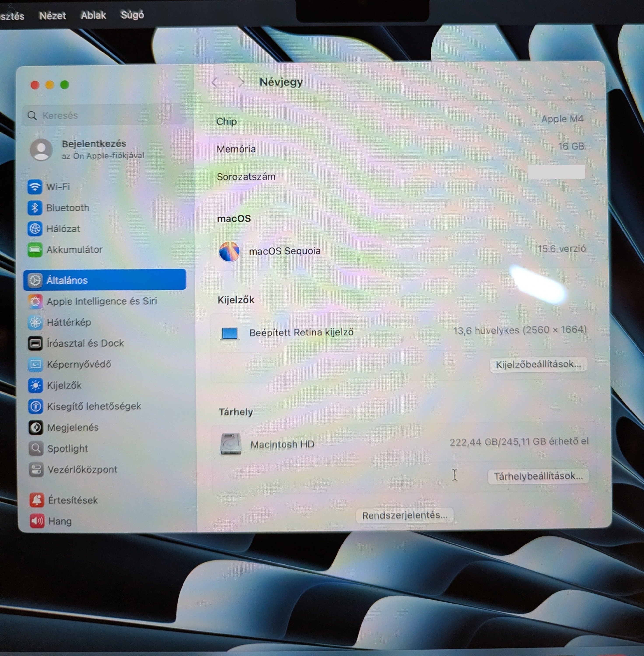
Task: Open Íróasztal és Dock settings
Action: 85,343
